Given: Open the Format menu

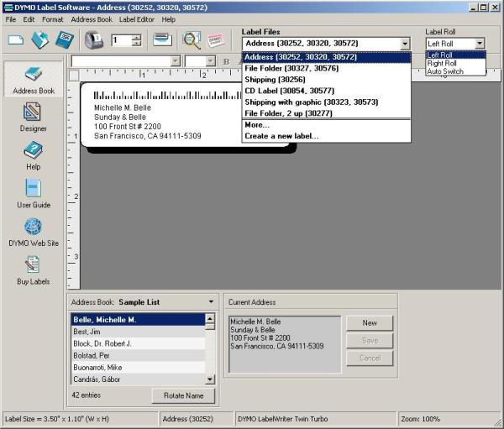Looking at the screenshot, I should pyautogui.click(x=53, y=19).
